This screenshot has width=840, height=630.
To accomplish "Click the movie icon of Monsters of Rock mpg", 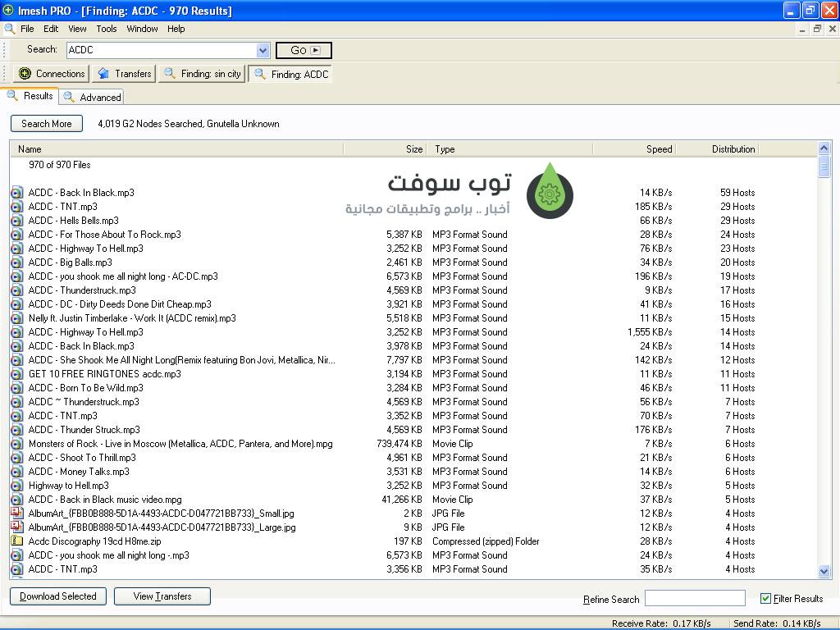I will click(x=16, y=444).
